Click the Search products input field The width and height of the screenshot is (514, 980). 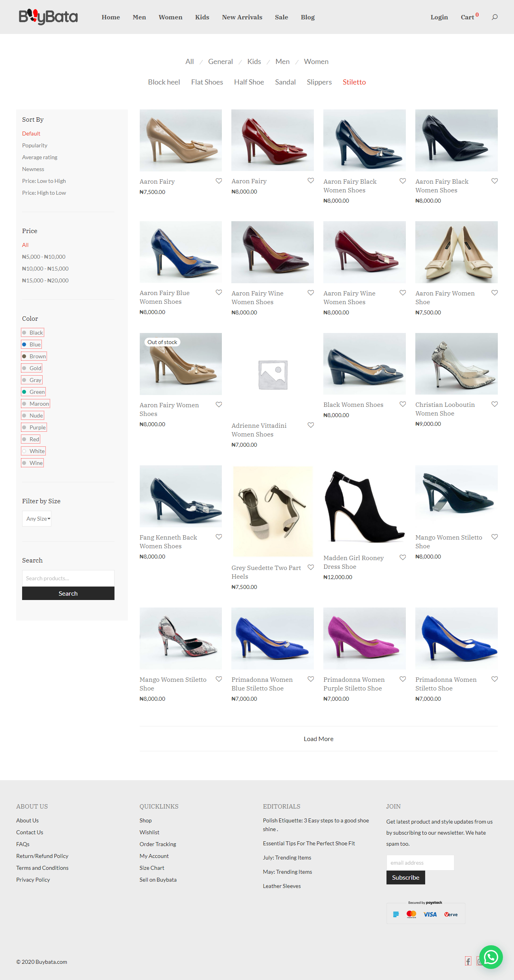(68, 578)
